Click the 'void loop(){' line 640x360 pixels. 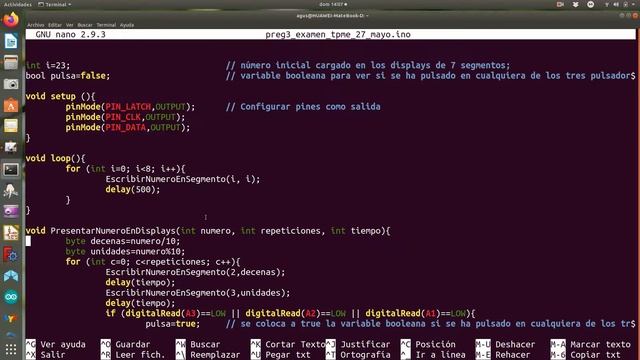click(x=56, y=158)
